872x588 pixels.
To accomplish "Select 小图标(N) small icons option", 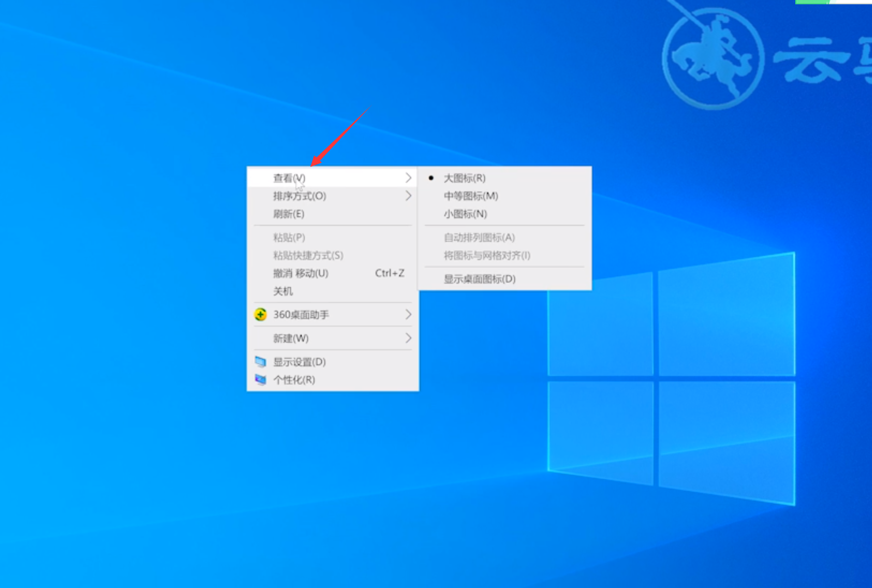I will coord(504,214).
